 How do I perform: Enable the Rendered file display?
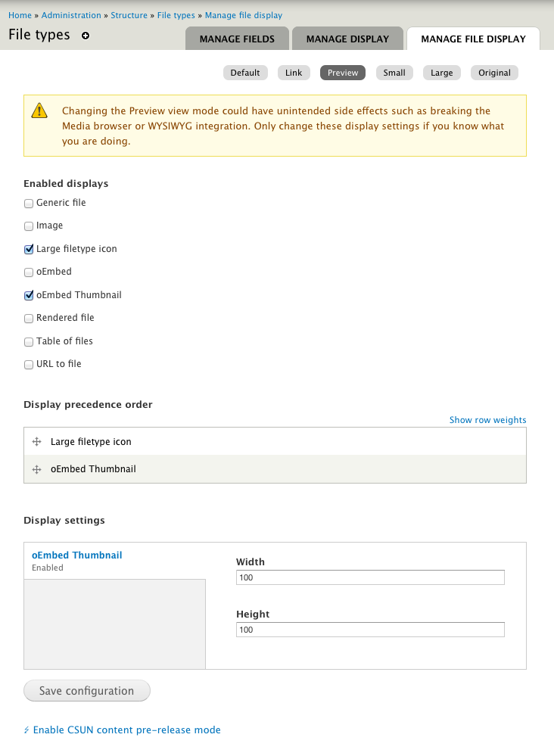28,318
